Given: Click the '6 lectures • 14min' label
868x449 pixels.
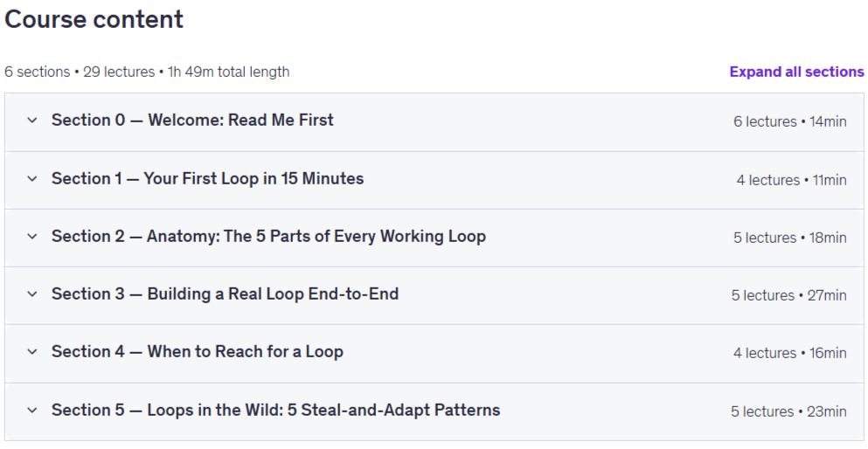Looking at the screenshot, I should point(790,121).
